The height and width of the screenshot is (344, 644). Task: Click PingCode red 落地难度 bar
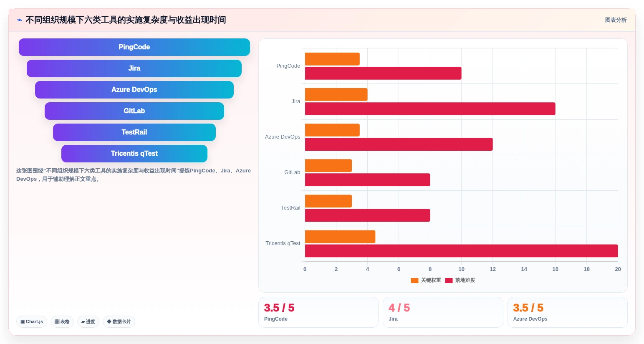pos(383,73)
